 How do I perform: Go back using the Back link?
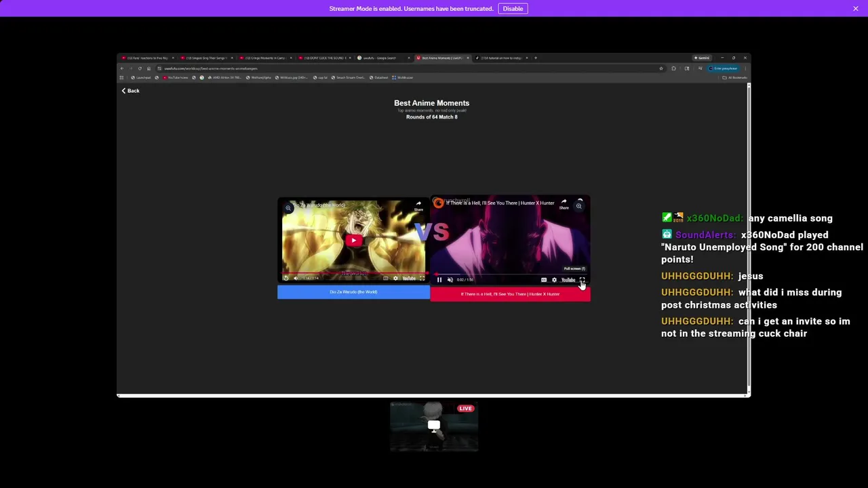click(130, 91)
